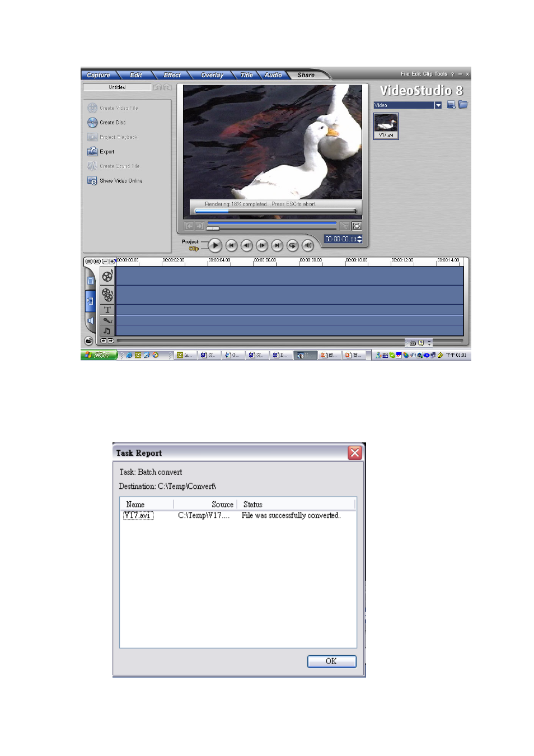534x756 pixels.
Task: Click the undo arrow beside Untitled
Action: (x=157, y=87)
